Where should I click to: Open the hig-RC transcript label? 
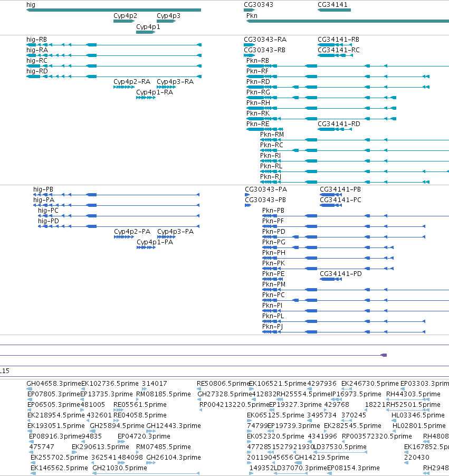click(37, 61)
